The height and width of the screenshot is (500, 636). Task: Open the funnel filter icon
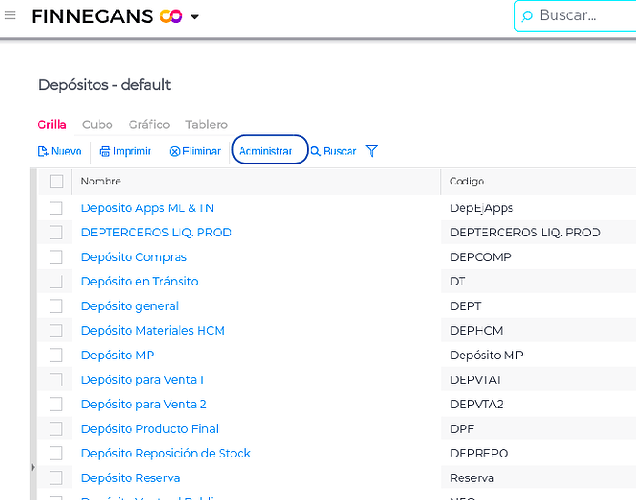[x=372, y=151]
